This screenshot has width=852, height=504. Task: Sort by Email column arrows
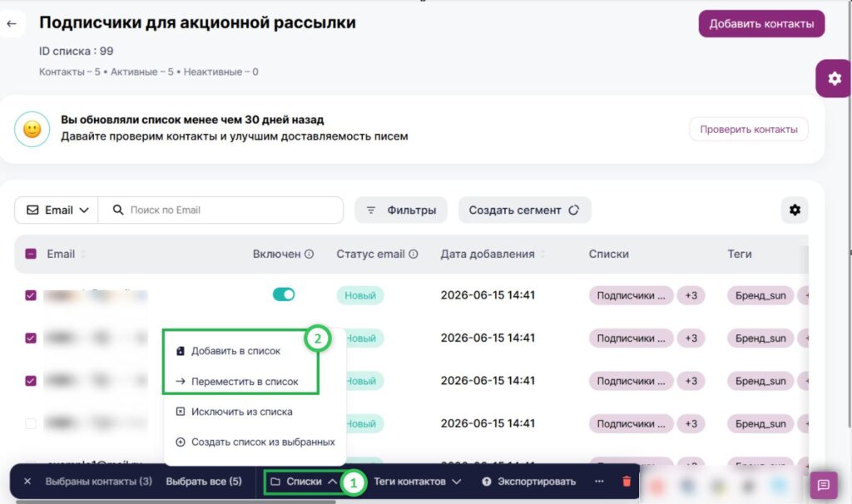click(83, 254)
